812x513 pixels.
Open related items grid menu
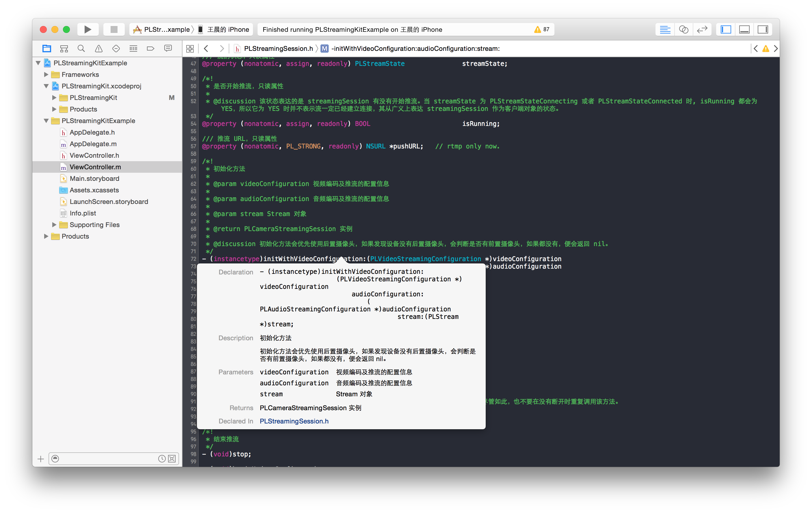tap(190, 49)
